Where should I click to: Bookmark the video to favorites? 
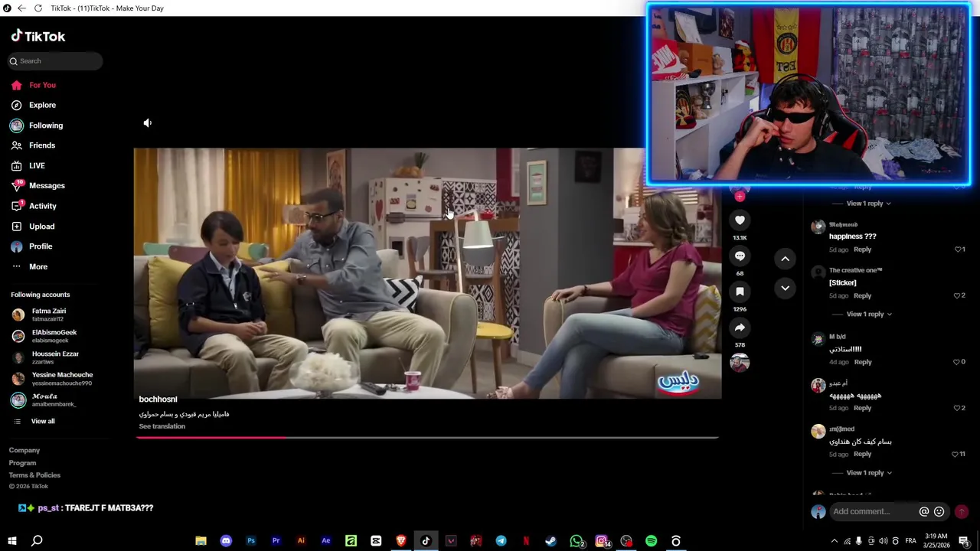(740, 292)
